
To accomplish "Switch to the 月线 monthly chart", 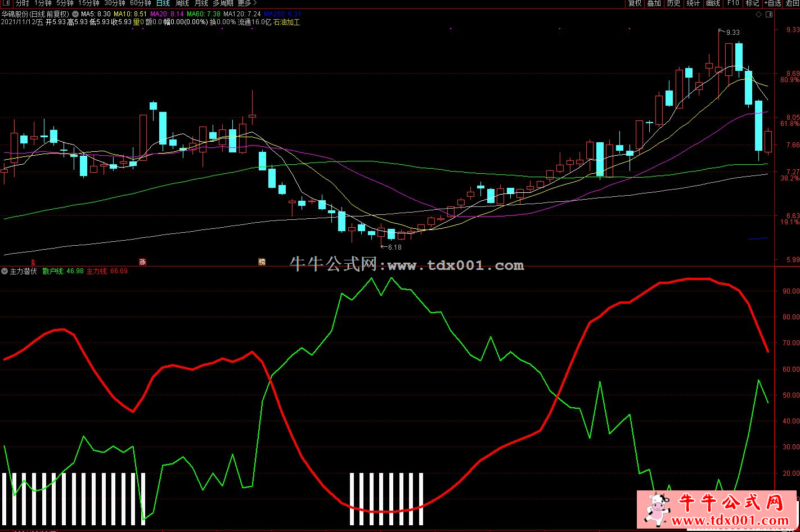I will tap(201, 3).
